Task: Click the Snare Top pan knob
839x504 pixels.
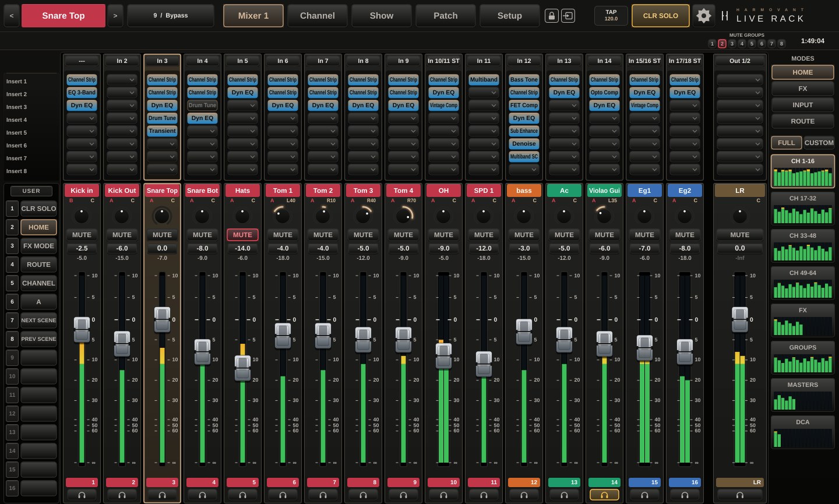Action: coord(162,216)
